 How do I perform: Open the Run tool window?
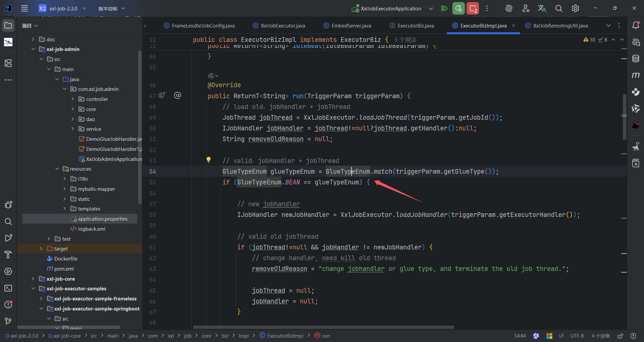coord(8,238)
